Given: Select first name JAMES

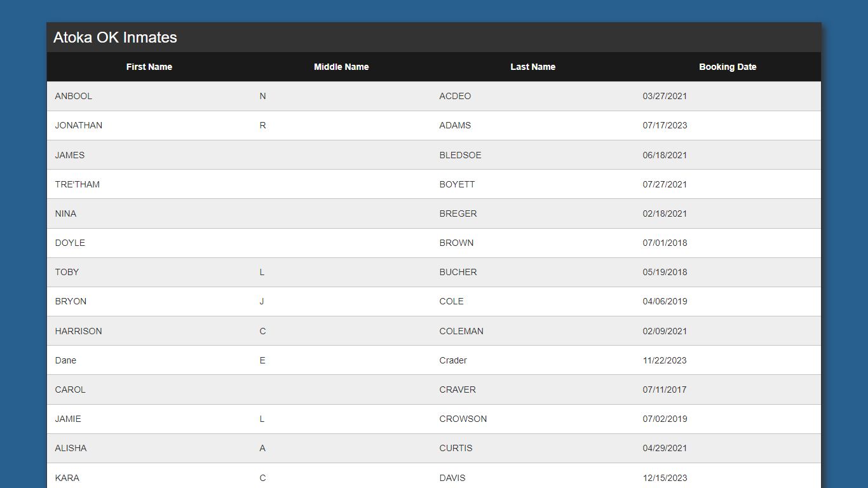Looking at the screenshot, I should (x=70, y=155).
